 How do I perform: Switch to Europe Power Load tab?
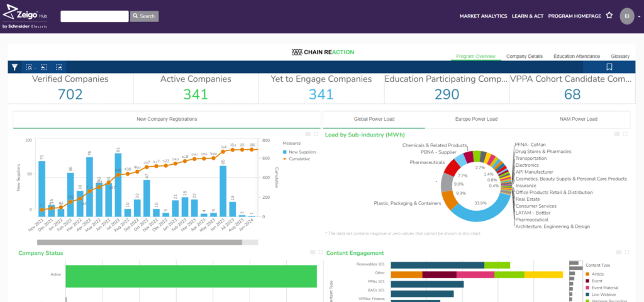476,119
